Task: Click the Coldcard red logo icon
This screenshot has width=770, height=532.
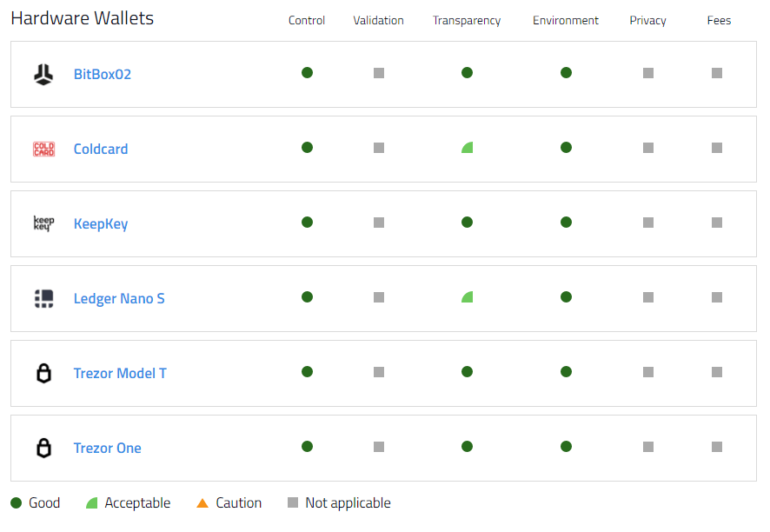Action: tap(43, 149)
